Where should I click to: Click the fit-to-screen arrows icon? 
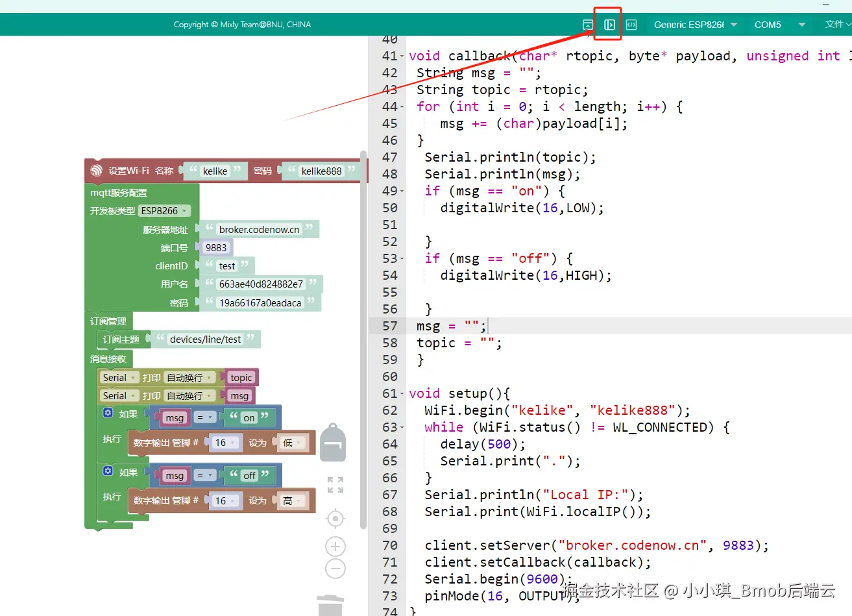tap(335, 485)
